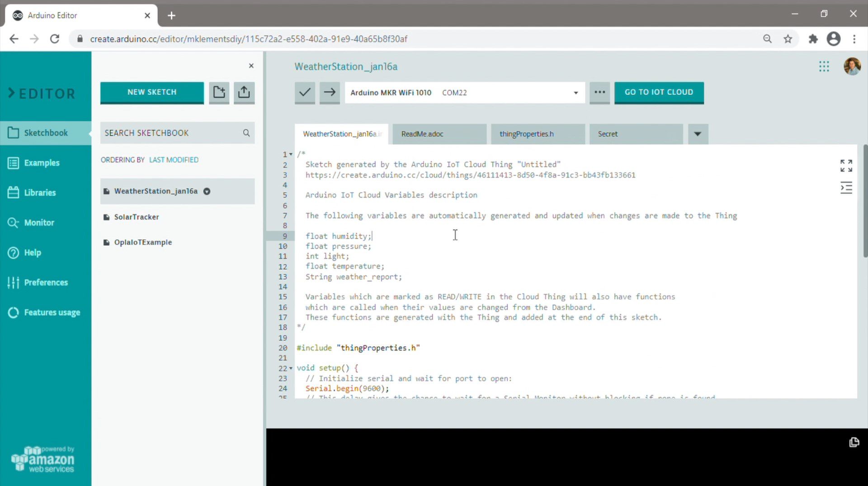Toggle fullscreen editor mode icon
The height and width of the screenshot is (486, 868).
click(x=846, y=166)
